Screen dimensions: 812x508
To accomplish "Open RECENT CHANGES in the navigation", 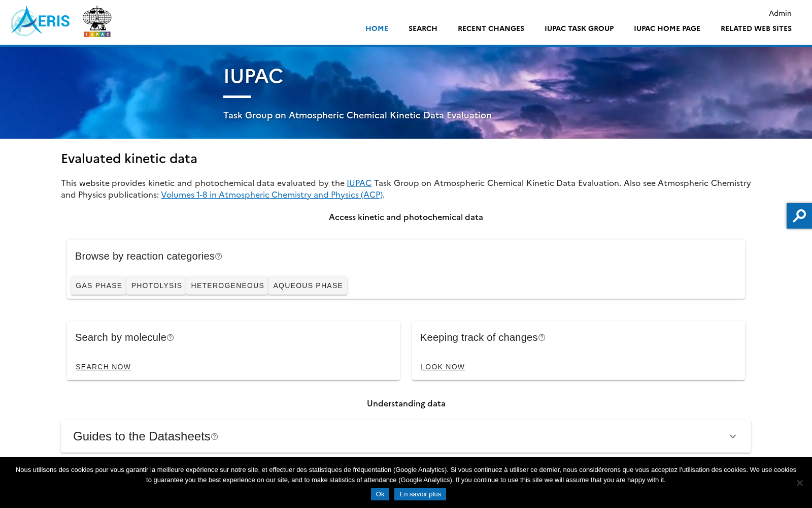I will (491, 28).
